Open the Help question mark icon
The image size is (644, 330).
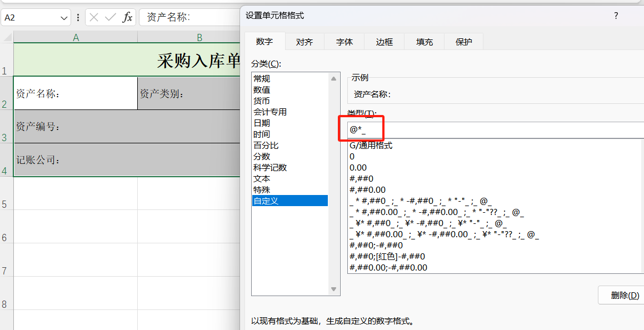point(616,17)
